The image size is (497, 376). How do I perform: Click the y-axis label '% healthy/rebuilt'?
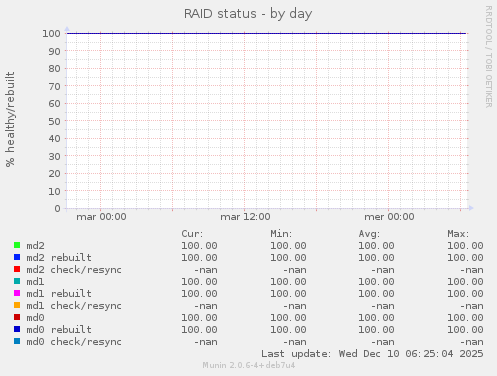click(x=10, y=119)
